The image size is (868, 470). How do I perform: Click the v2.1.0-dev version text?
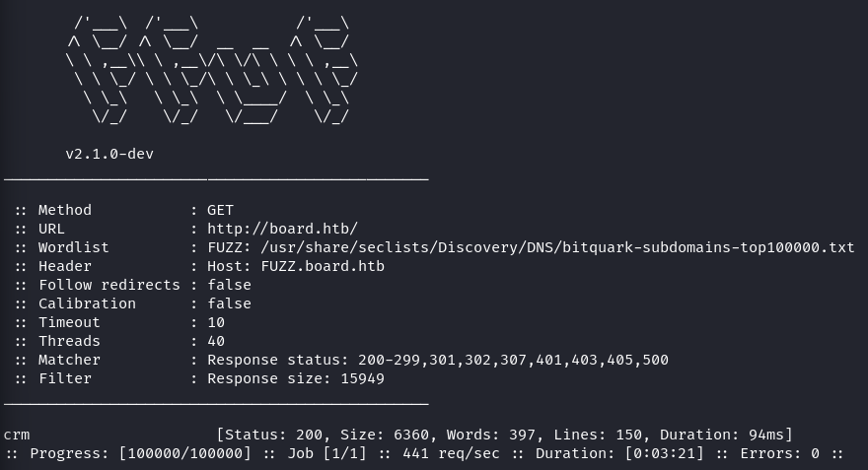[x=109, y=154]
